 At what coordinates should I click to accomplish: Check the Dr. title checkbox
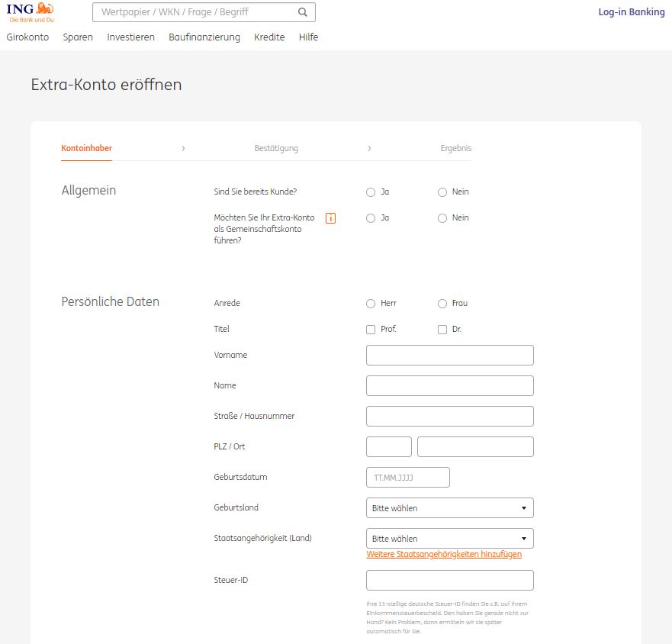pos(442,330)
